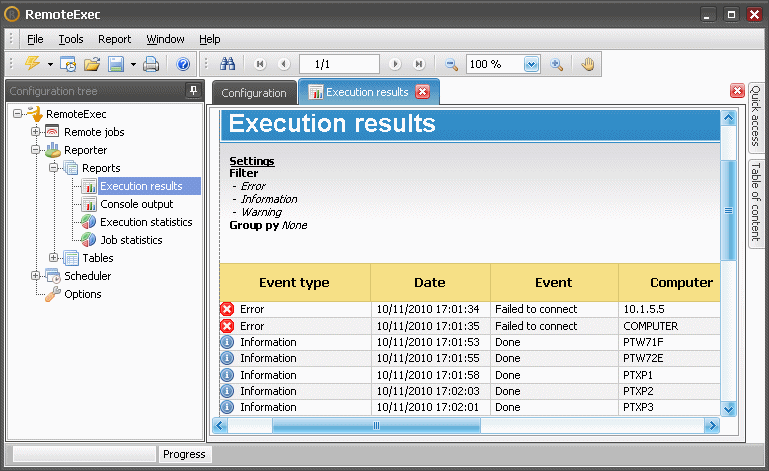Screen dimensions: 769x471
Task: Click the Progress status bar label
Action: click(x=184, y=454)
